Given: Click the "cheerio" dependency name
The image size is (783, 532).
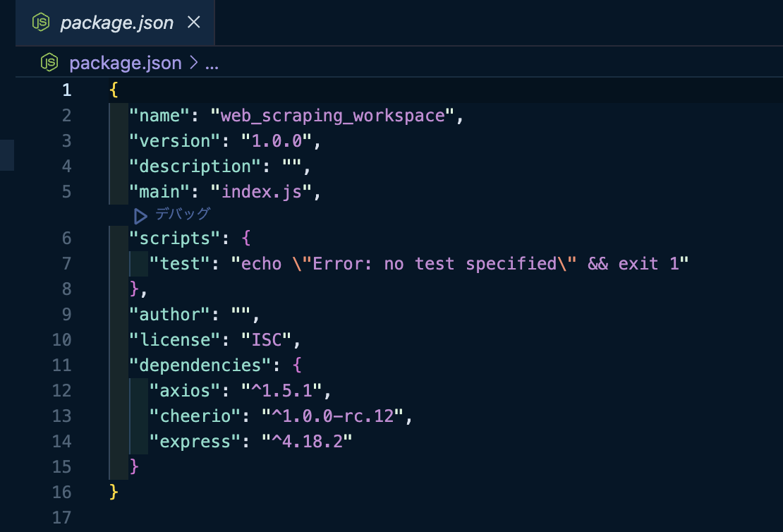Looking at the screenshot, I should coord(195,416).
